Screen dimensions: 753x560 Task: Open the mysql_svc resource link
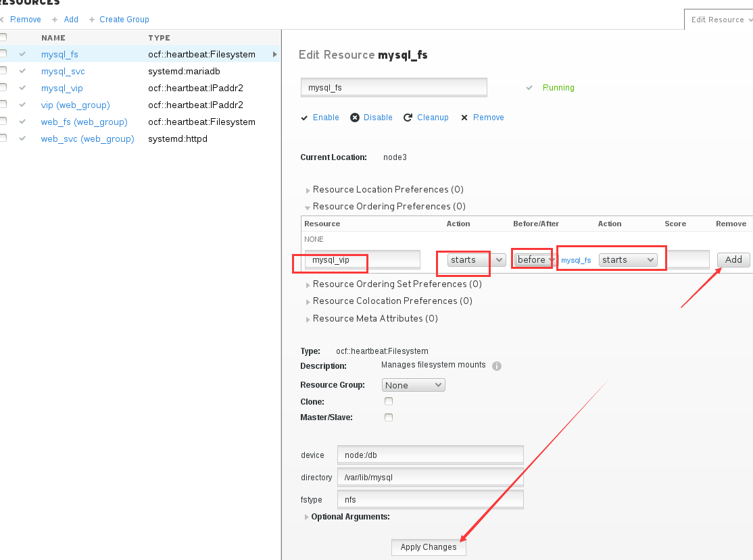coord(63,72)
